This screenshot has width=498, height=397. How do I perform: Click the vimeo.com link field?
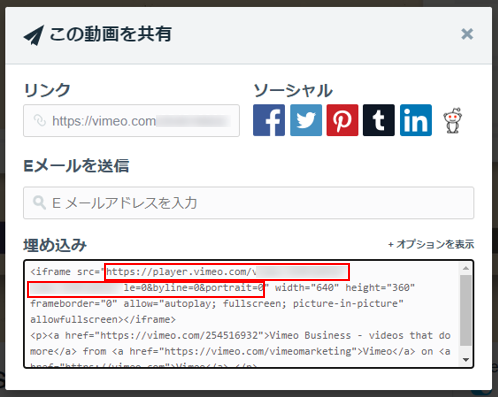[131, 121]
